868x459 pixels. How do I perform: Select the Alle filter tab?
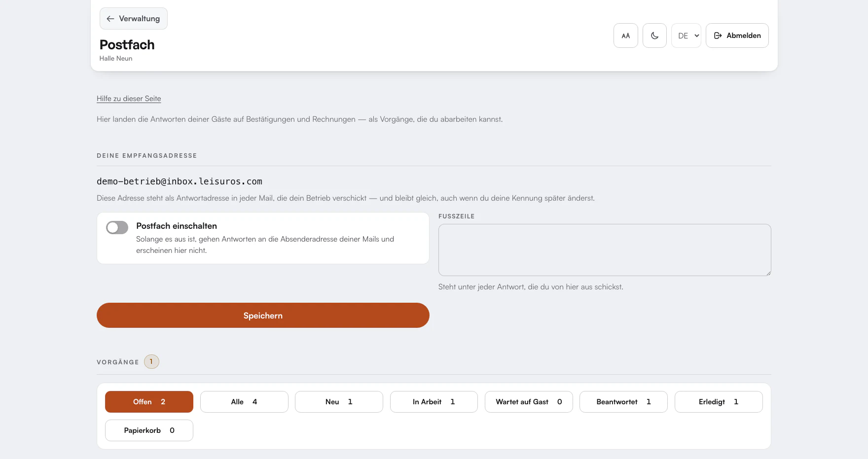[x=244, y=402]
